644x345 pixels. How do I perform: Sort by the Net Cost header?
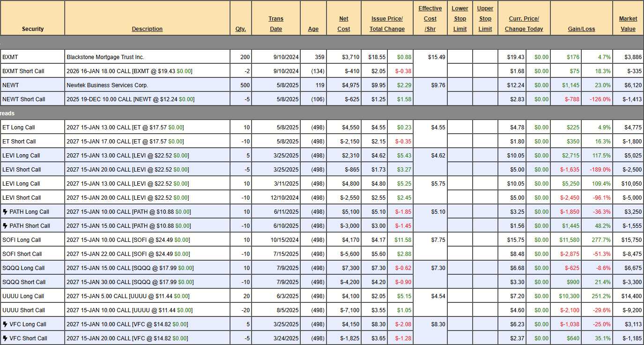[x=344, y=24]
